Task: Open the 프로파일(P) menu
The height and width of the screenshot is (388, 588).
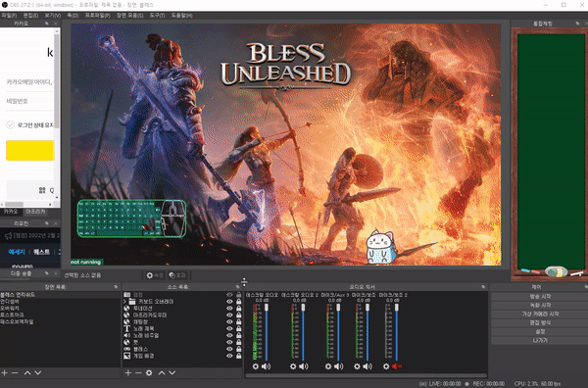Action: point(97,16)
